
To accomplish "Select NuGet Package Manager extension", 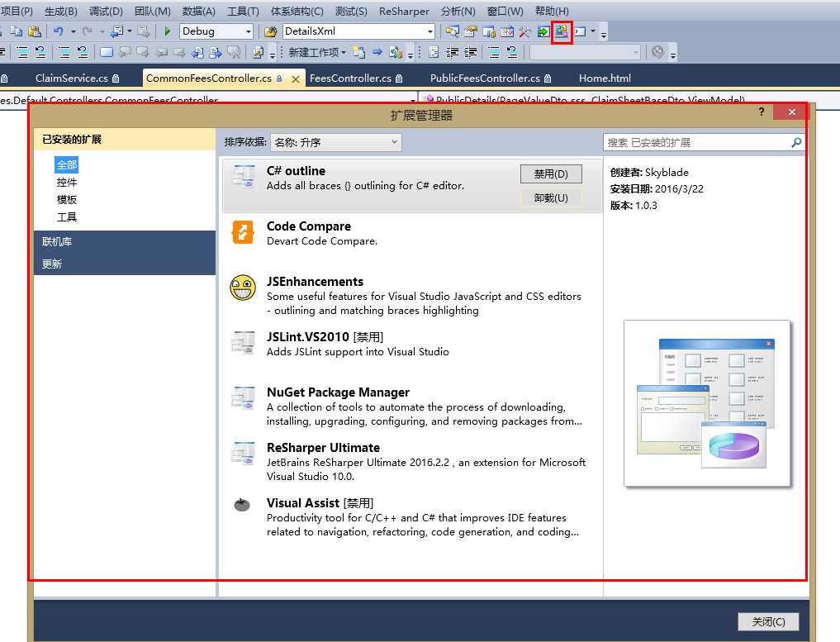I will coord(412,407).
